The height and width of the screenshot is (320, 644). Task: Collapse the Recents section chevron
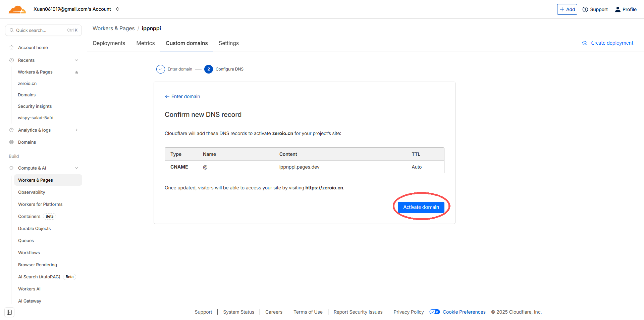tap(76, 60)
